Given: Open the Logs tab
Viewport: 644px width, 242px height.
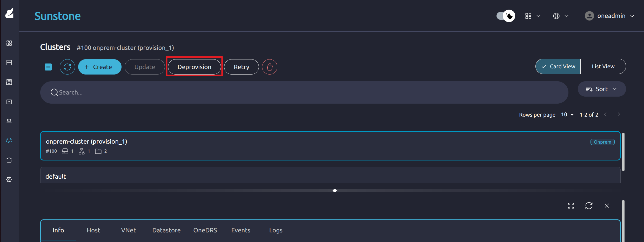Looking at the screenshot, I should pos(276,230).
